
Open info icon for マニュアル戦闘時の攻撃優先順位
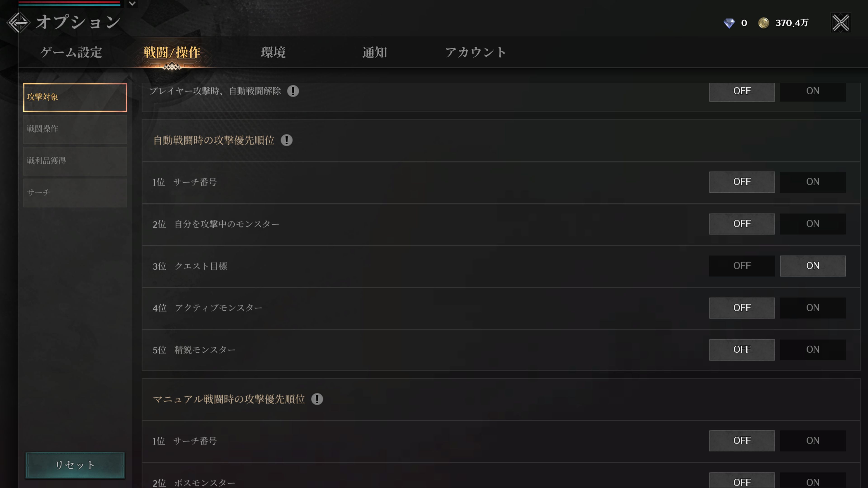click(x=317, y=399)
